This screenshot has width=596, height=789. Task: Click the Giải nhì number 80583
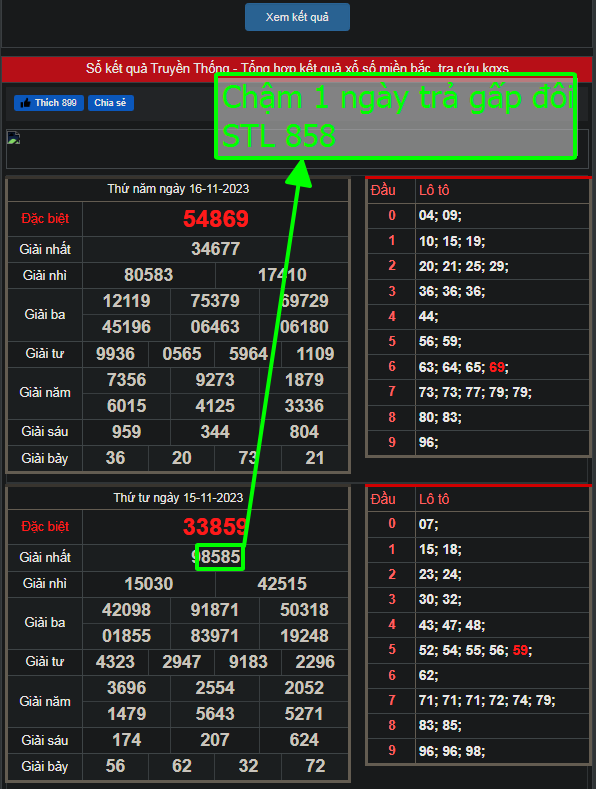[x=148, y=275]
